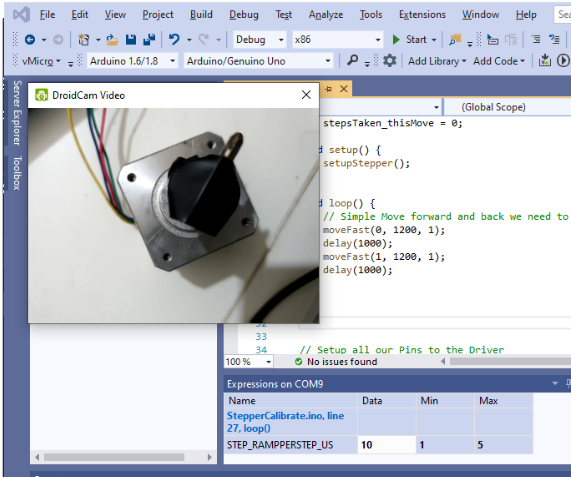Open the Debug menu
The image size is (571, 477).
(244, 15)
